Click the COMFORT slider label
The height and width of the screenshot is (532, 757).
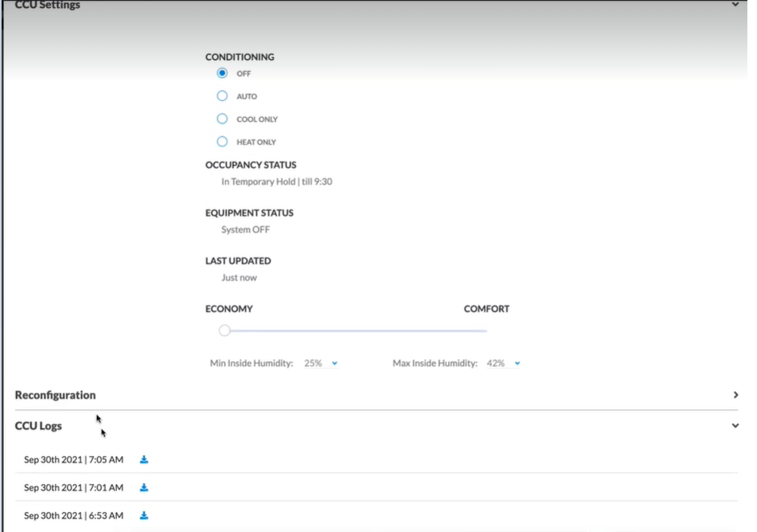tap(487, 309)
